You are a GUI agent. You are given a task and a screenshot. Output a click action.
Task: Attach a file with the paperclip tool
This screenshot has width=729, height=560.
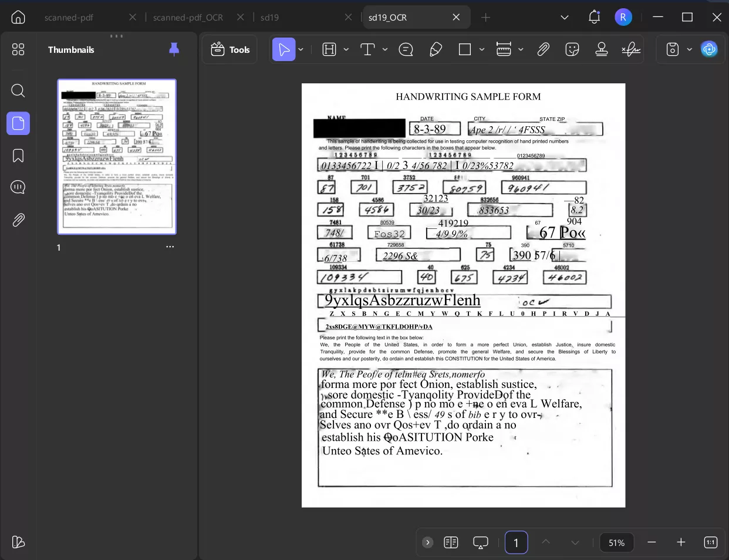543,49
